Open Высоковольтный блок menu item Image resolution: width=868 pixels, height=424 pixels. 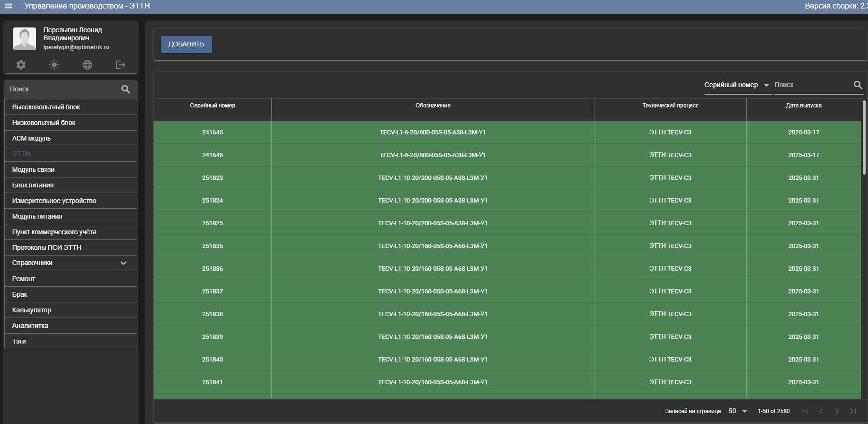point(71,107)
